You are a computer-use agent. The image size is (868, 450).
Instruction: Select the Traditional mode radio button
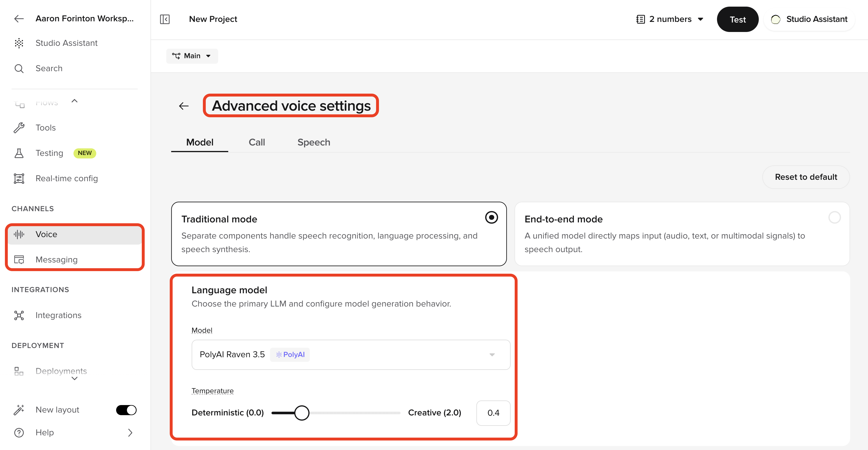pos(491,217)
